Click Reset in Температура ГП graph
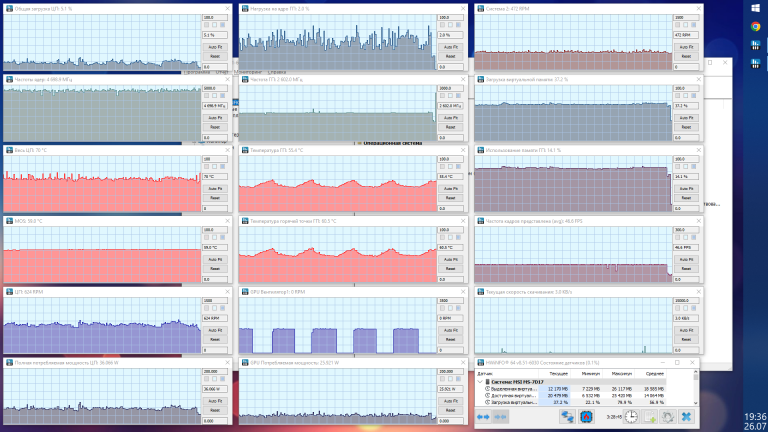The width and height of the screenshot is (768, 432). (x=451, y=198)
